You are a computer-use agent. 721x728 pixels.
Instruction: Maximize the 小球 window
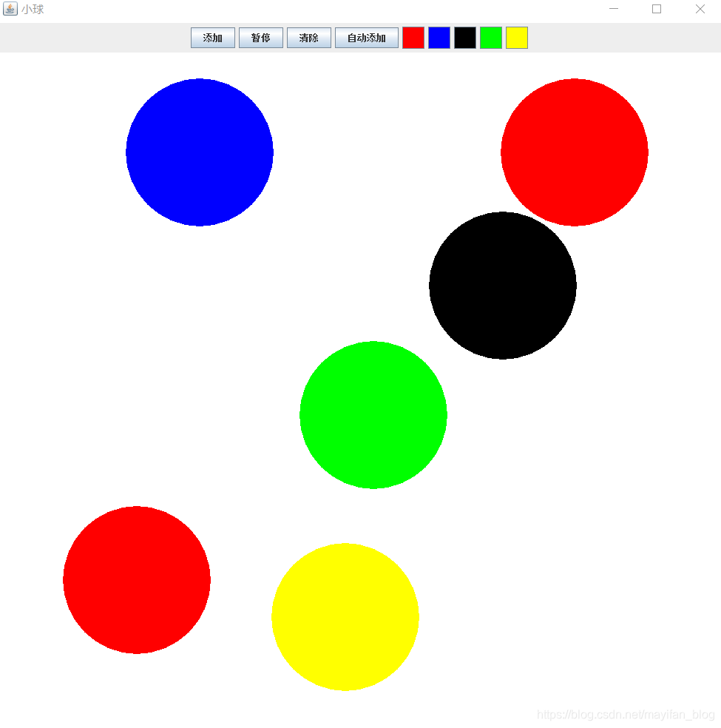(657, 9)
